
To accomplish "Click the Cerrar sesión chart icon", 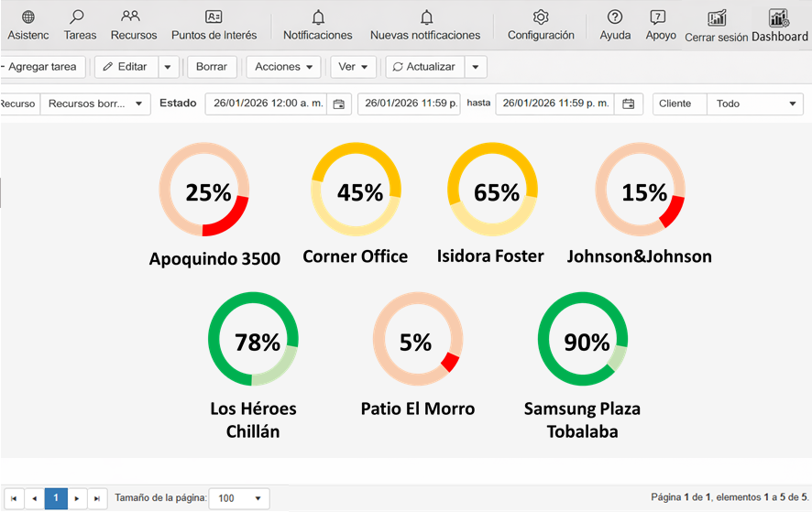I will point(718,18).
